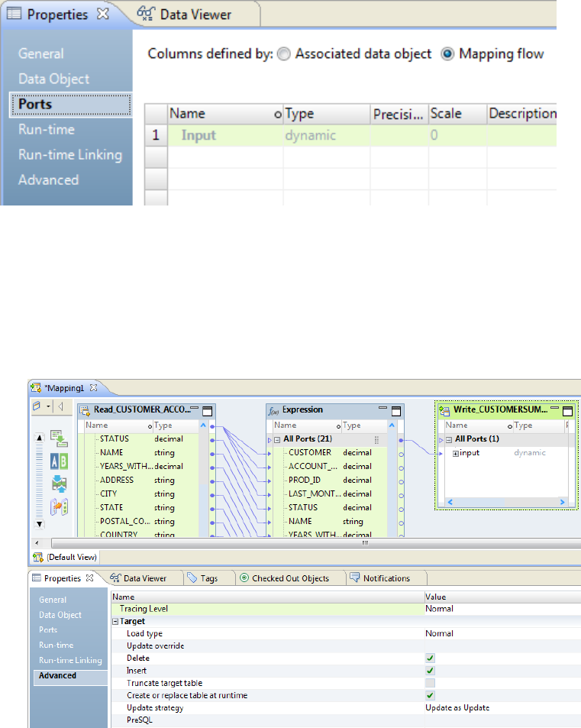Maximize the Write_CUSTOMERSUM transformation

click(x=567, y=411)
